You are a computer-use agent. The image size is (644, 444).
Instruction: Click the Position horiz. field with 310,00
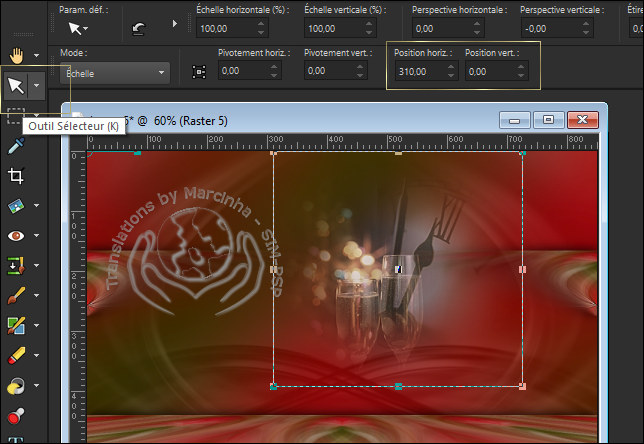[415, 72]
